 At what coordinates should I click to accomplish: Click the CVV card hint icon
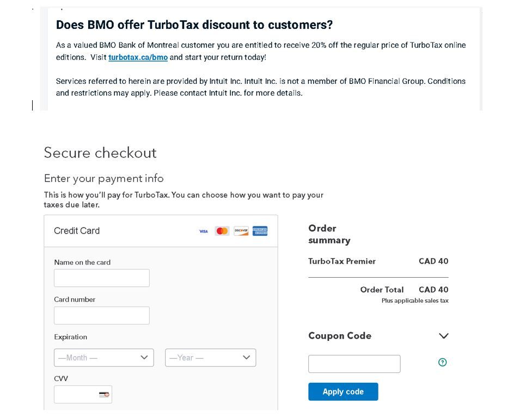click(104, 395)
